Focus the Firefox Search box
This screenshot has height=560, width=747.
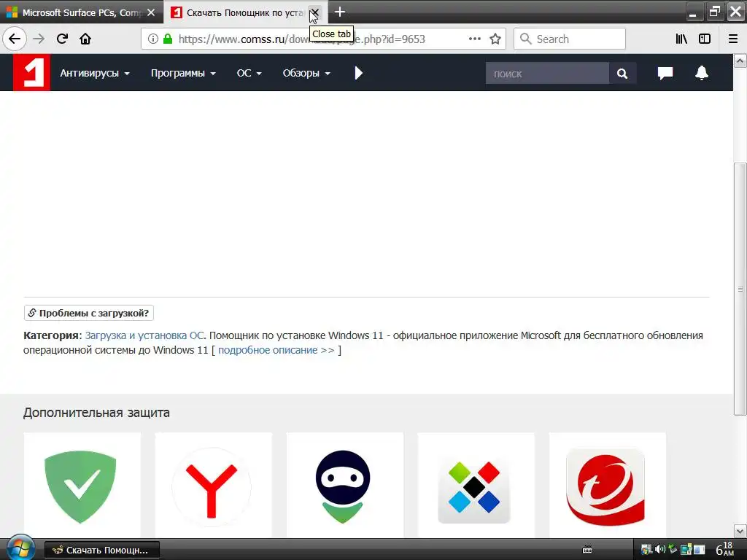tap(569, 39)
